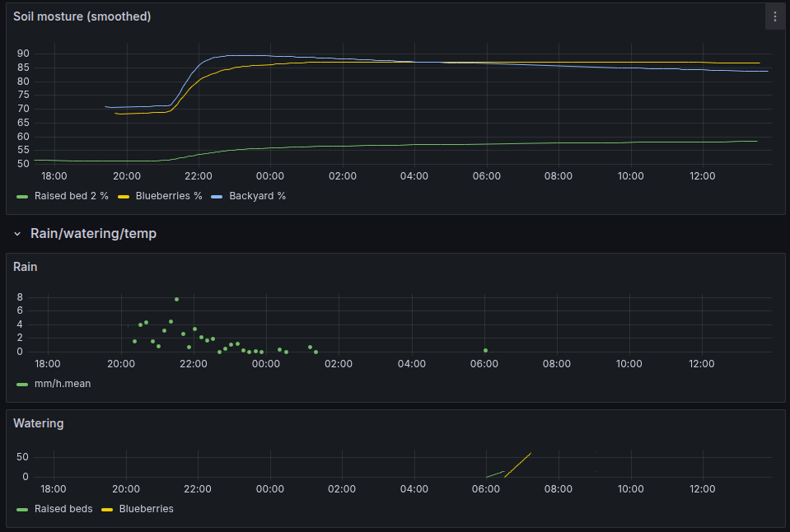Click the 00:00 label on Rain panel axis
The image size is (790, 532).
(265, 364)
